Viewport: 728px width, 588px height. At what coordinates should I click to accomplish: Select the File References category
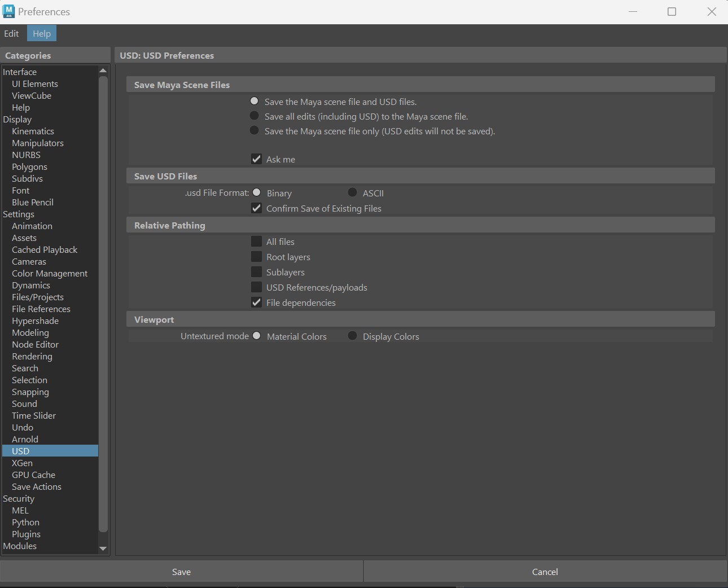click(41, 309)
